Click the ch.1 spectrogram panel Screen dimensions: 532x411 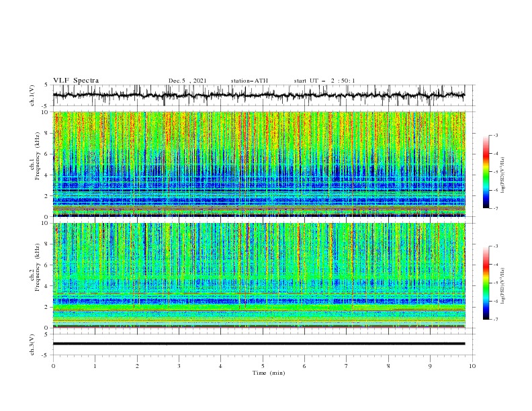[x=259, y=164]
